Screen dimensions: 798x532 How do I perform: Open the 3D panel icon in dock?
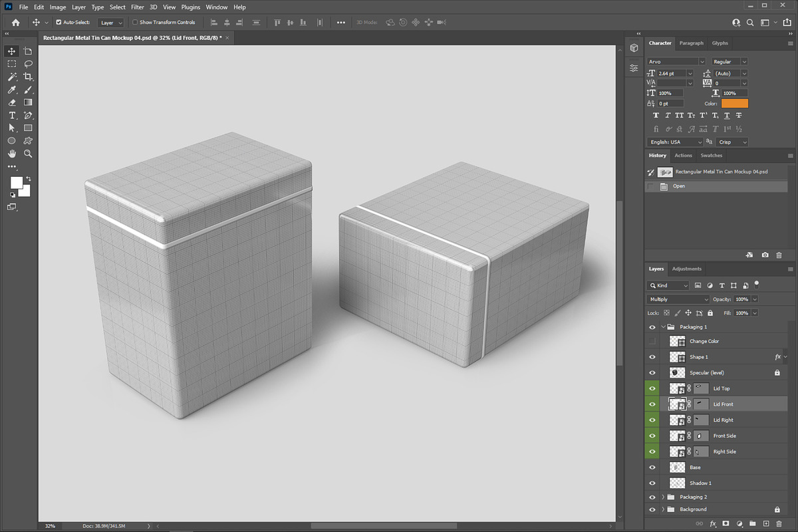634,48
